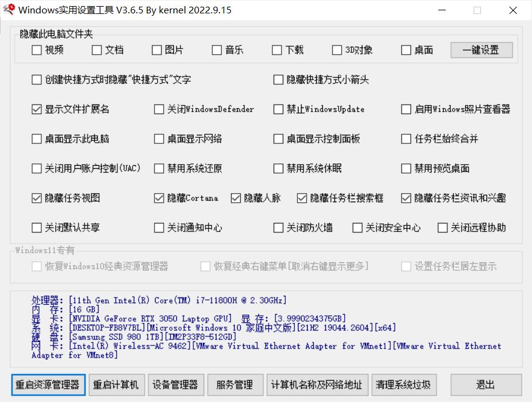Check the 视频 folder checkbox
The width and height of the screenshot is (532, 402).
point(36,50)
